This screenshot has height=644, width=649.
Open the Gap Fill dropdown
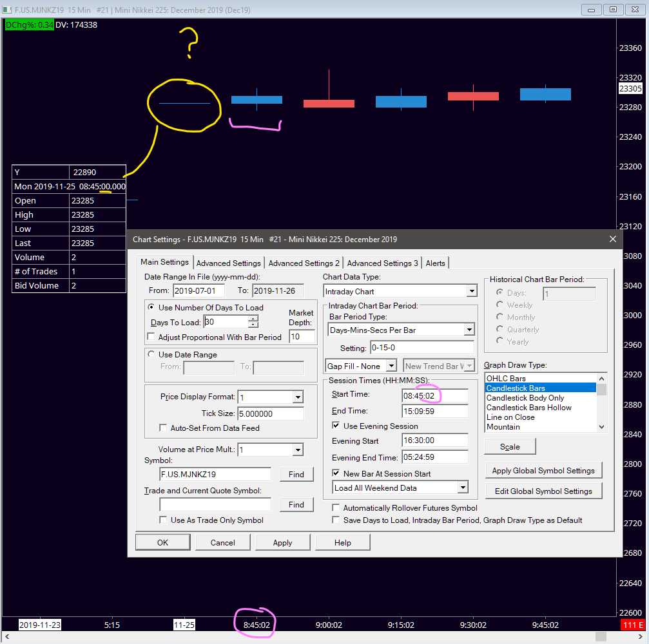391,366
